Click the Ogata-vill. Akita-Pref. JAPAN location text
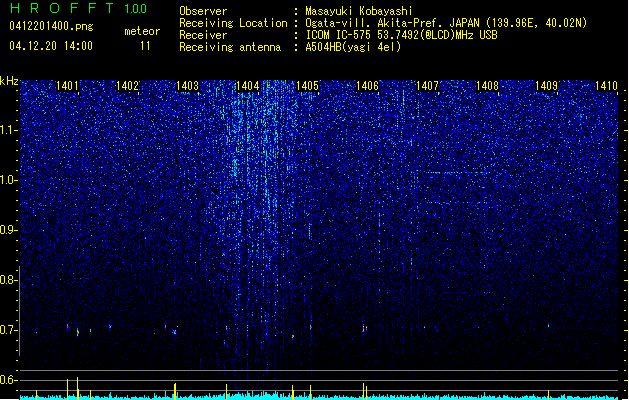The width and height of the screenshot is (629, 400). pos(446,23)
